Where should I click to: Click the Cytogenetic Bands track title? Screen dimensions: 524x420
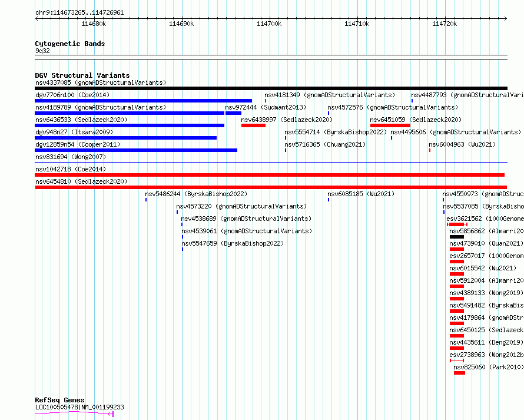coord(70,44)
